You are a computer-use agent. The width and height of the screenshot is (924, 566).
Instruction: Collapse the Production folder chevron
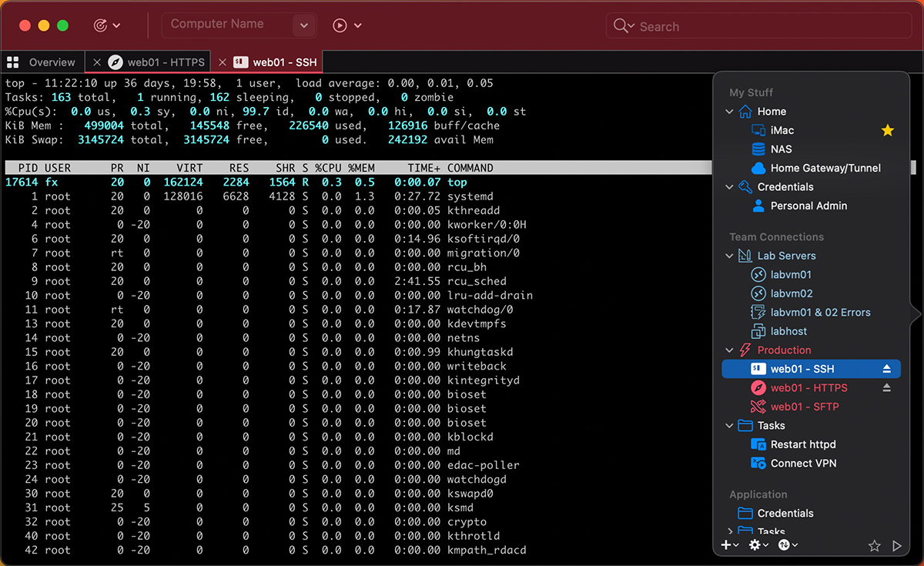(729, 350)
